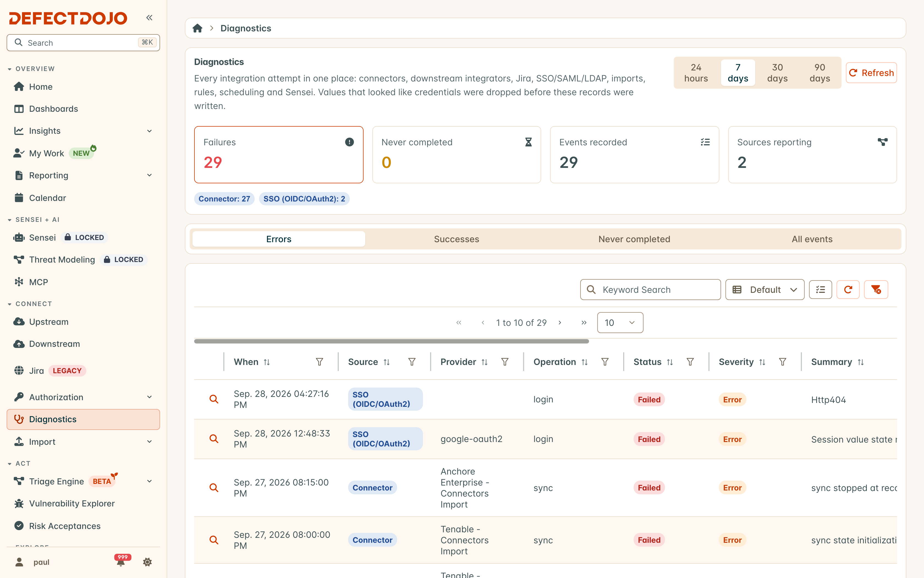Select the 90 days time range
Image resolution: width=924 pixels, height=578 pixels.
820,73
